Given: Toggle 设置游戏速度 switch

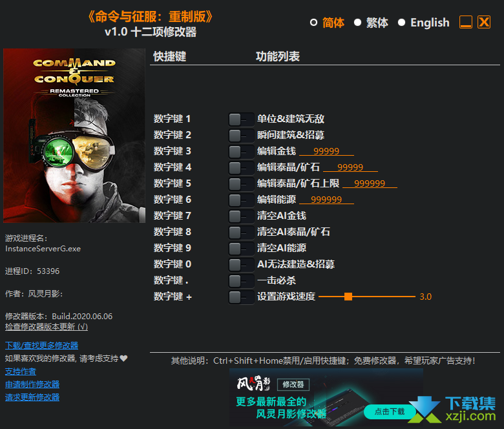Looking at the screenshot, I should 241,297.
